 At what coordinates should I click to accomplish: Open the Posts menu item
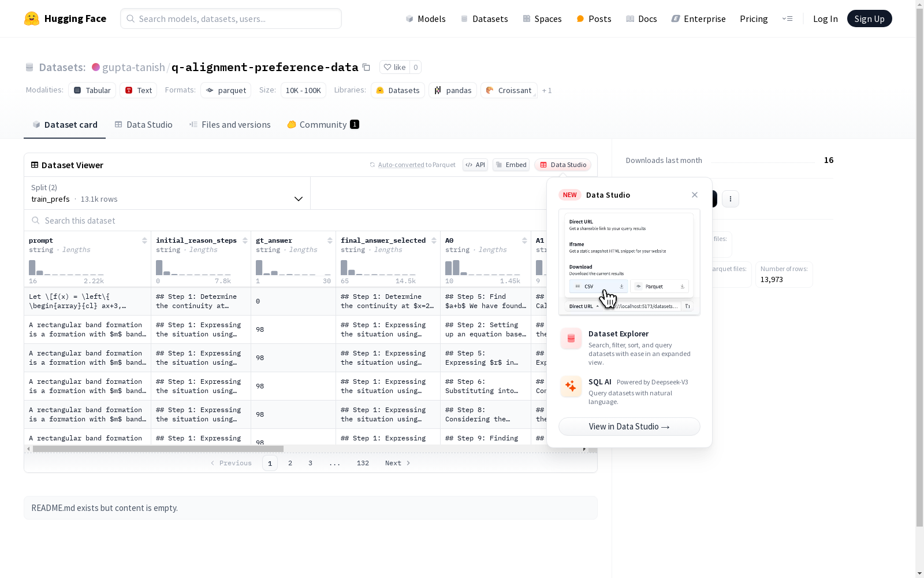[594, 18]
